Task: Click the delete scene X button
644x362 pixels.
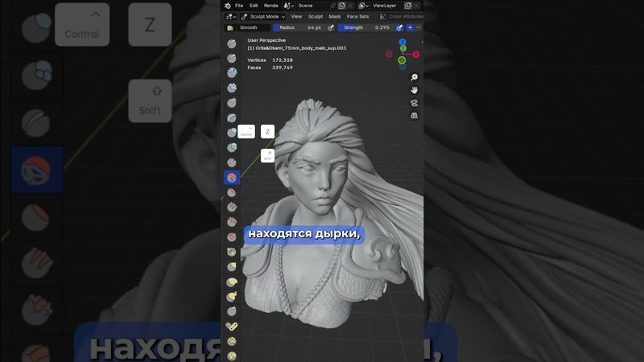Action: 350,6
